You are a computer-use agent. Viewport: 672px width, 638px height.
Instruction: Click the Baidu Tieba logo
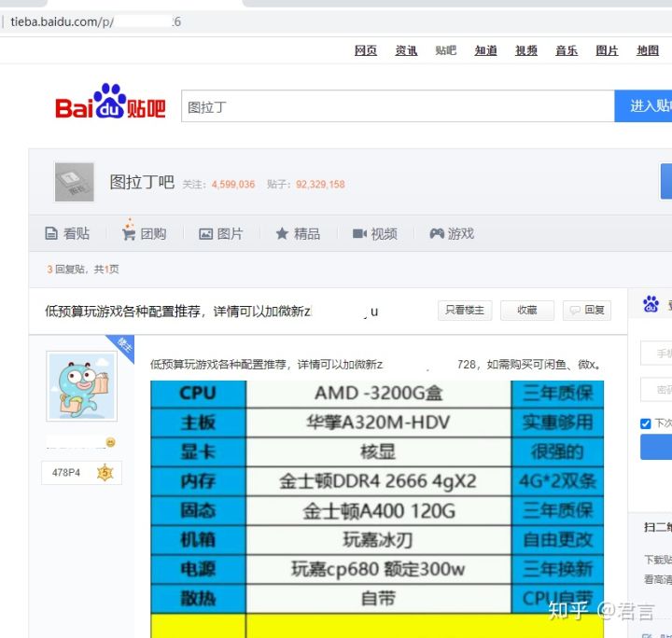pyautogui.click(x=110, y=102)
